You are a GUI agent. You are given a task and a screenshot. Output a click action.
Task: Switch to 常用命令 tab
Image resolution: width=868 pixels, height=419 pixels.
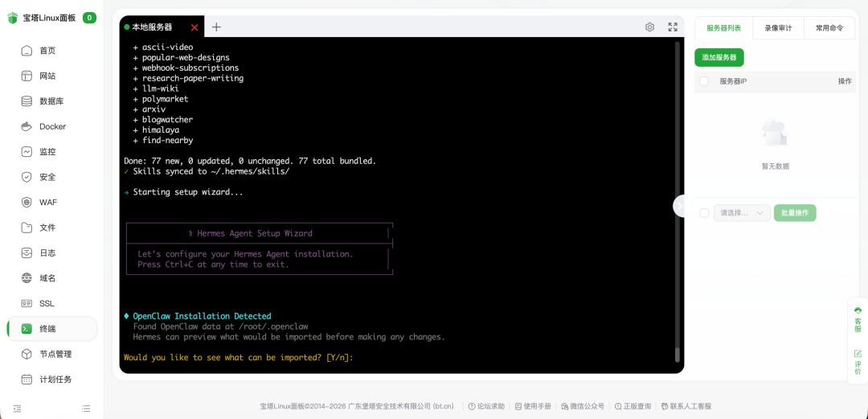pyautogui.click(x=829, y=27)
